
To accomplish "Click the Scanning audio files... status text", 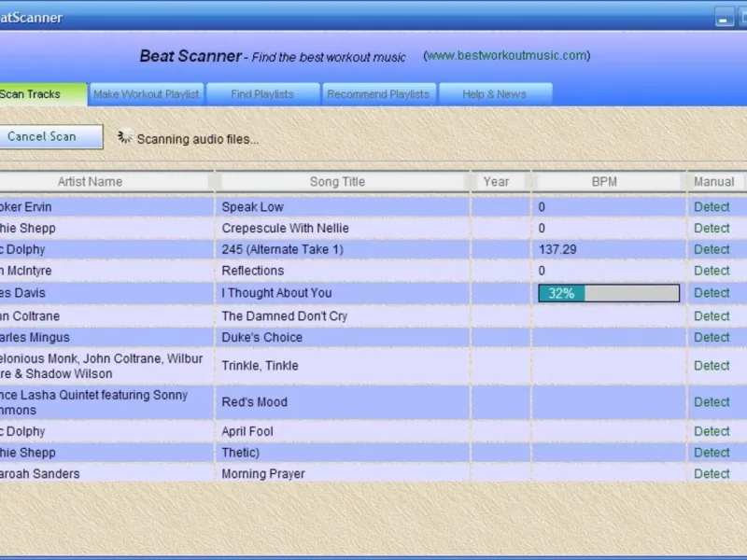I will [x=198, y=139].
